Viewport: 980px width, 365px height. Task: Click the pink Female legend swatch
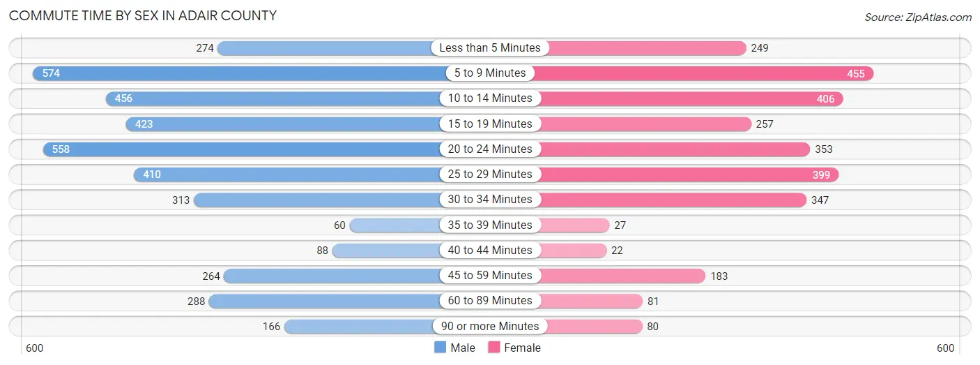pos(494,348)
